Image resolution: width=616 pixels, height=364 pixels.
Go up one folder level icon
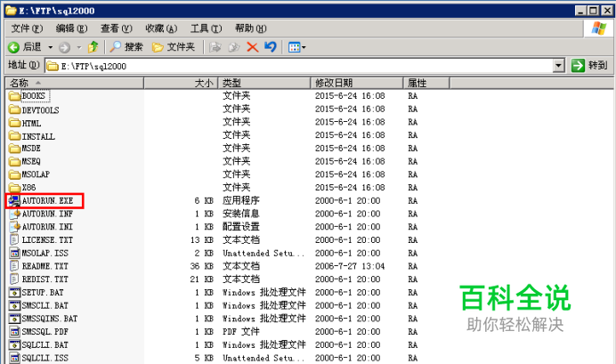93,47
